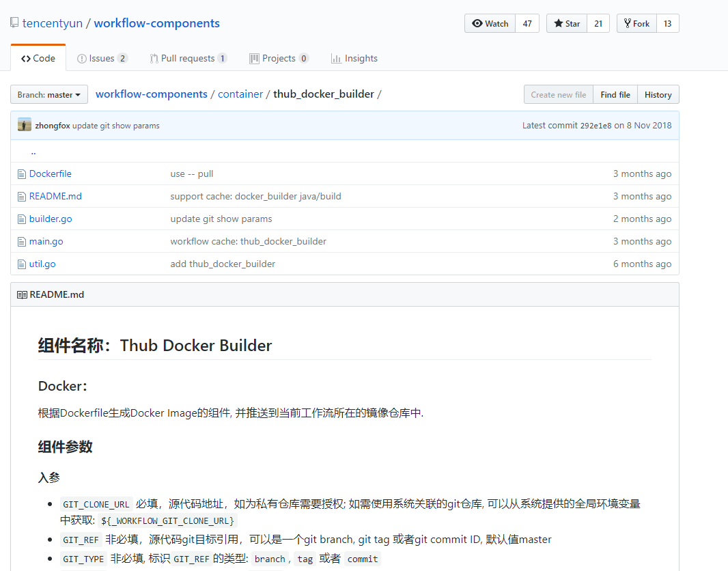Go to workflow-components in the breadcrumb path
Viewport: 728px width, 571px height.
[152, 94]
